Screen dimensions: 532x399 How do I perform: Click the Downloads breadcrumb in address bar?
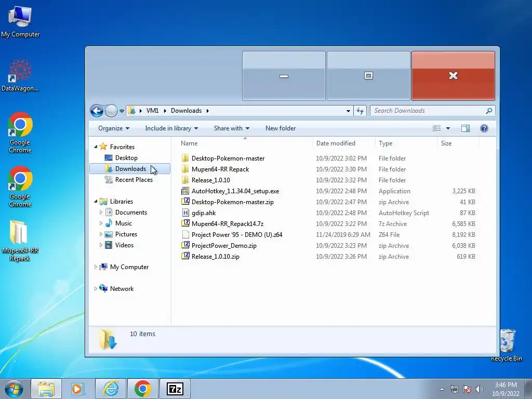(186, 111)
